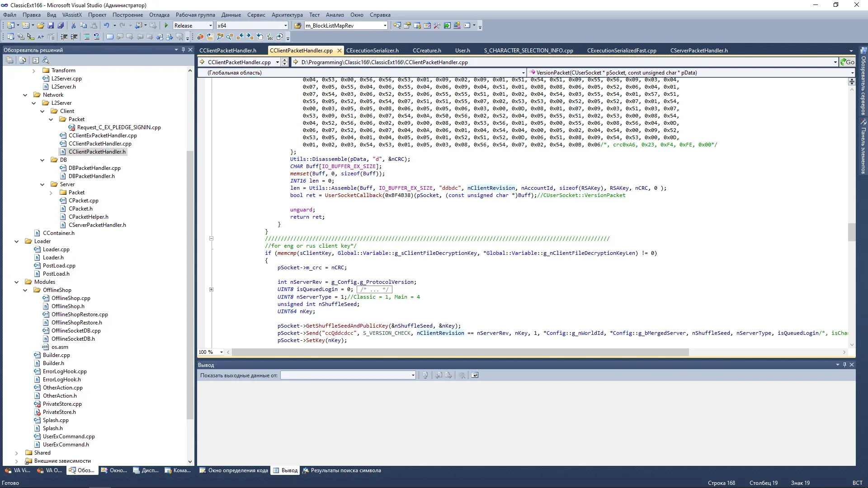Click the code editor vertical scrollbar thumb
This screenshot has width=868, height=488.
pos(852,232)
